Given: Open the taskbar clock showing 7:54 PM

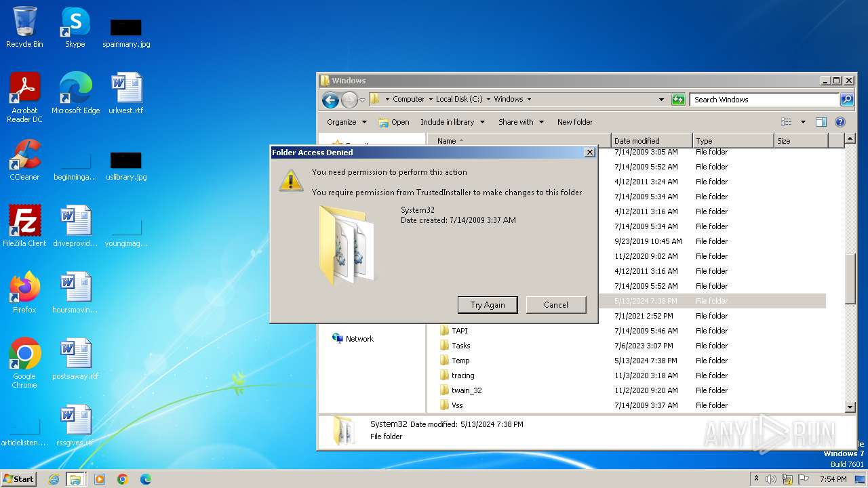Looking at the screenshot, I should [x=833, y=479].
